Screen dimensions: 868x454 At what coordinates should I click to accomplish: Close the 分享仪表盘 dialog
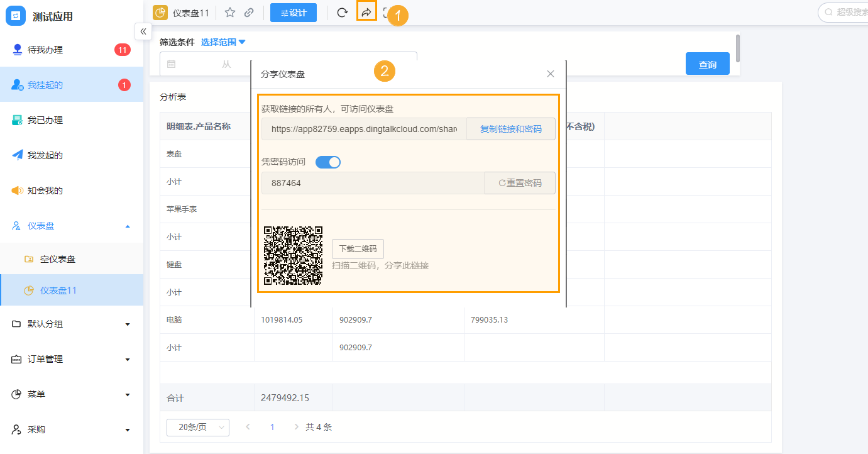(x=551, y=74)
